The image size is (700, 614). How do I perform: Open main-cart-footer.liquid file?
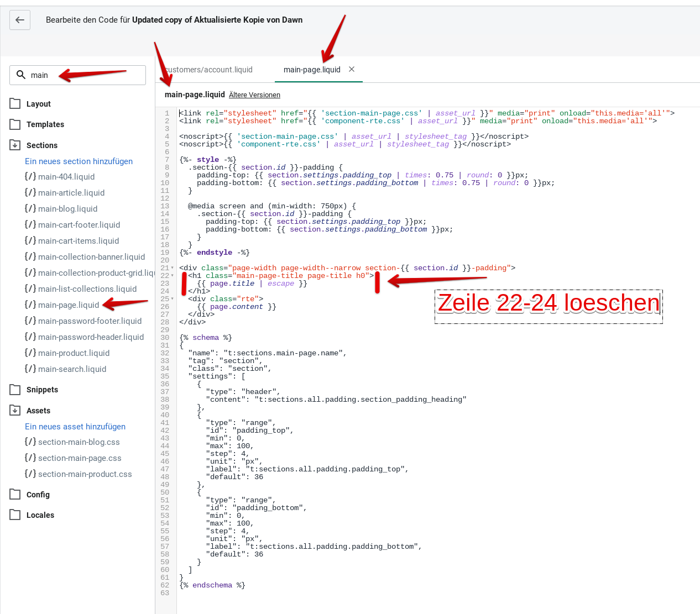pyautogui.click(x=72, y=225)
